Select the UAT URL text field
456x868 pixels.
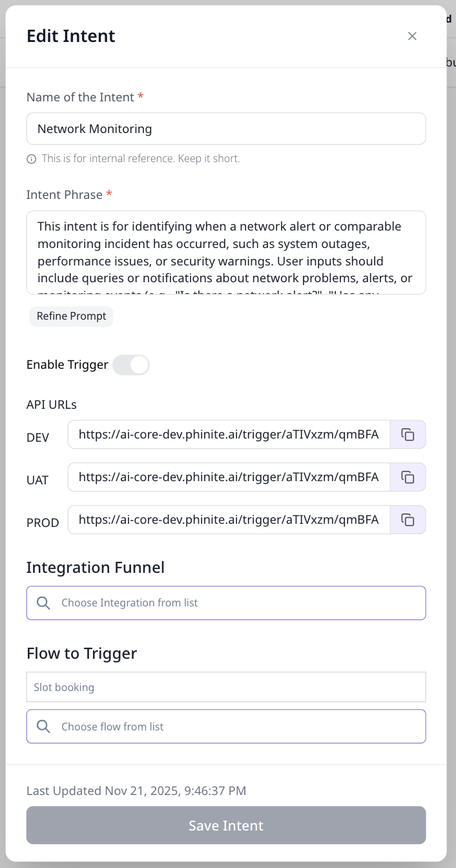pos(229,477)
